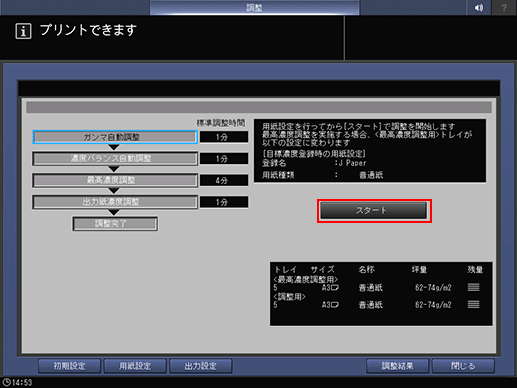
Task: Click the 登録名 label
Action: tap(274, 163)
